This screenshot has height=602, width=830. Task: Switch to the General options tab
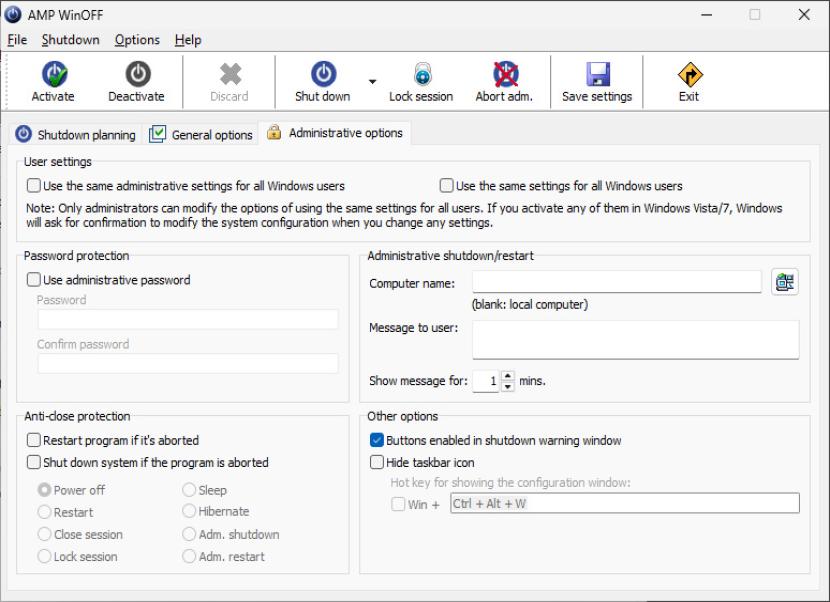tap(201, 135)
